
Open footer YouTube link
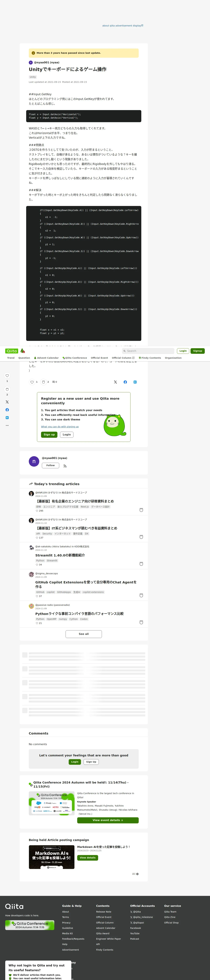click(x=135, y=933)
